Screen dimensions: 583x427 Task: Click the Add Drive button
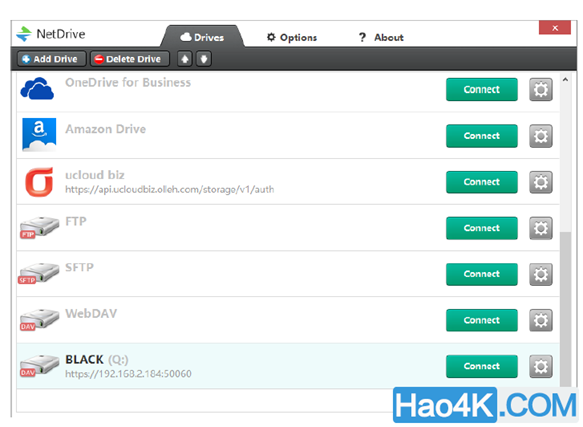(51, 59)
